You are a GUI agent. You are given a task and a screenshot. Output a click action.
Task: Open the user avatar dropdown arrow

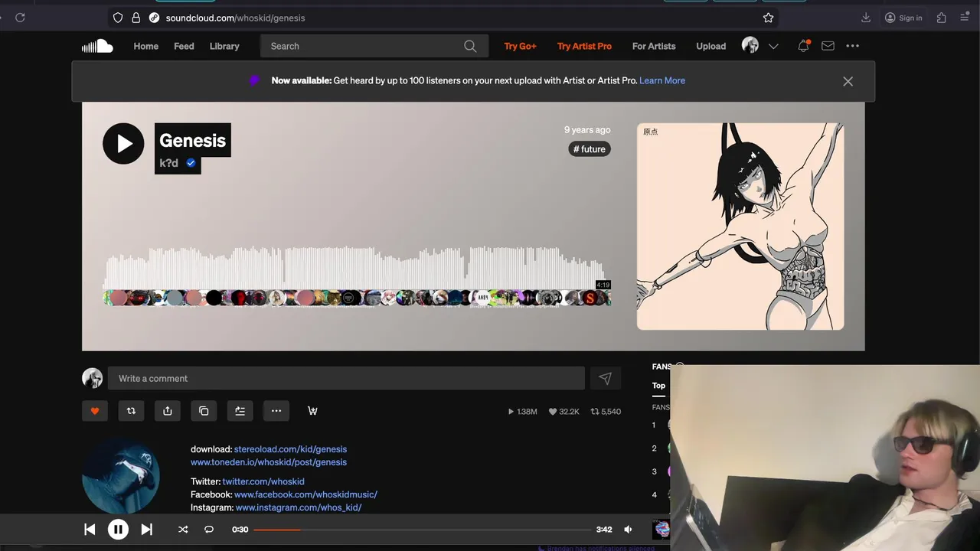coord(773,46)
